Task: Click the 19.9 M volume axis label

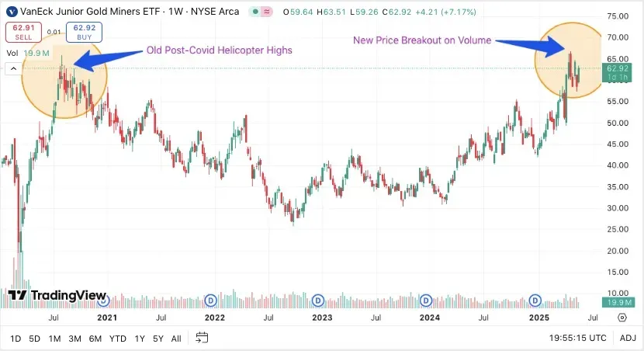Action: coord(618,303)
